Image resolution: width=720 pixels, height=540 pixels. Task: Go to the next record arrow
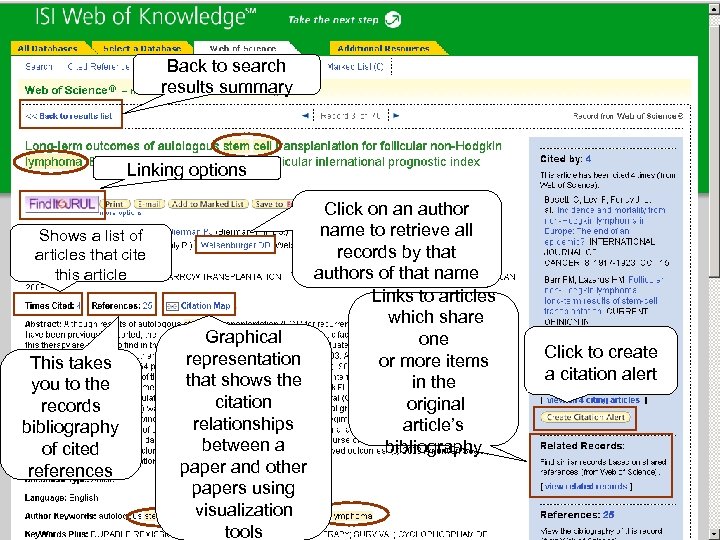396,116
